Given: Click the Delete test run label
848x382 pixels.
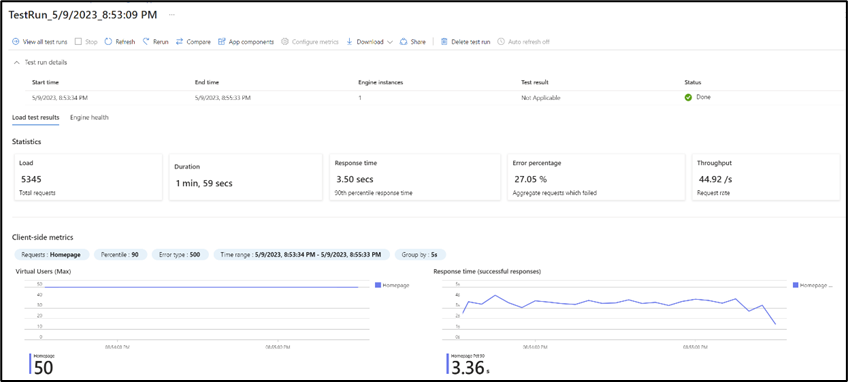Looking at the screenshot, I should point(471,42).
